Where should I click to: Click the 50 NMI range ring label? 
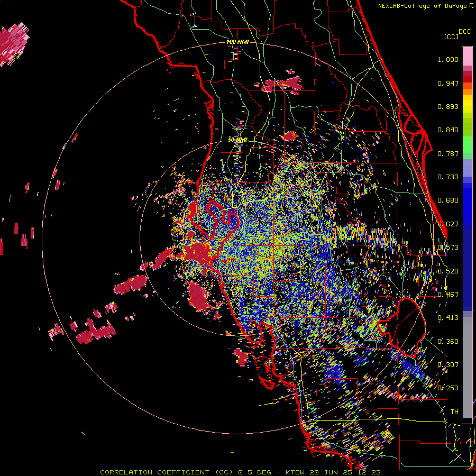237,140
